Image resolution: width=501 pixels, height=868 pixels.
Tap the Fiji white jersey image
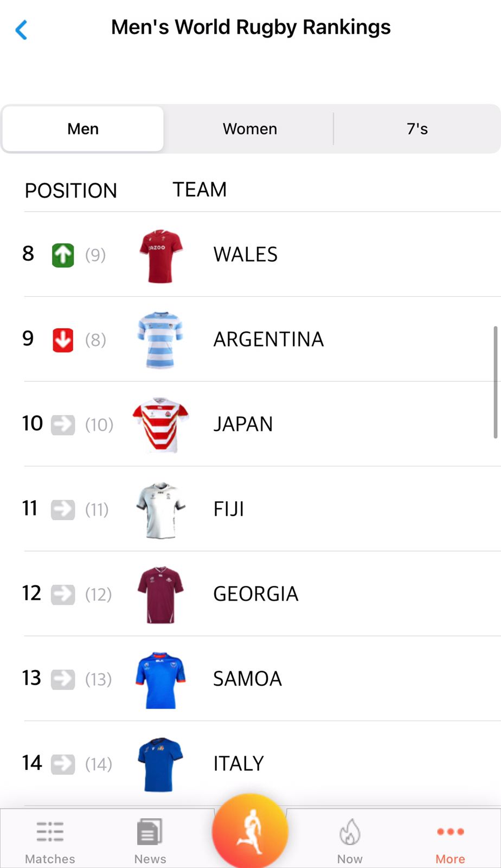point(160,509)
